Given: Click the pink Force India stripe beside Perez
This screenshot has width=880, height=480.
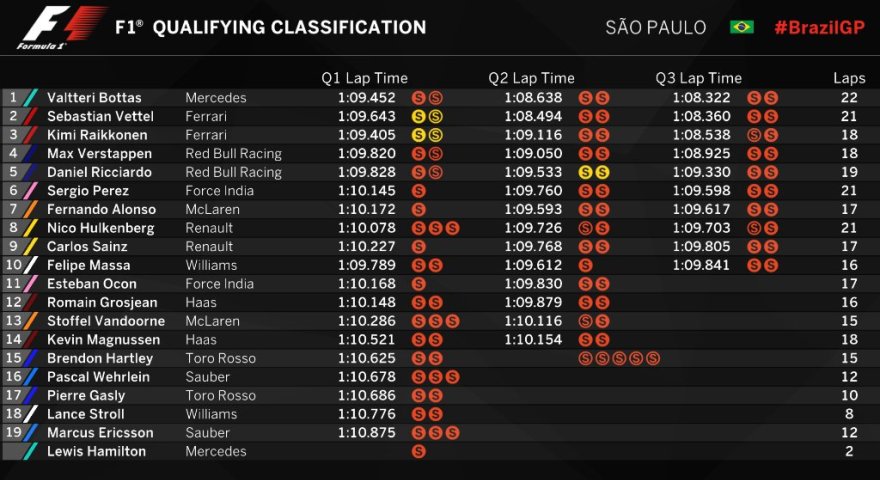Looking at the screenshot, I should 31,191.
